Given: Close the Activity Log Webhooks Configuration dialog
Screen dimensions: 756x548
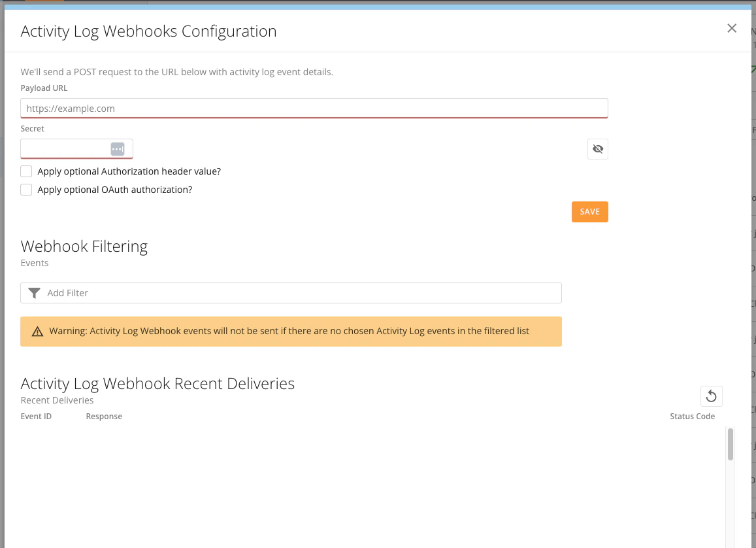Looking at the screenshot, I should (731, 29).
